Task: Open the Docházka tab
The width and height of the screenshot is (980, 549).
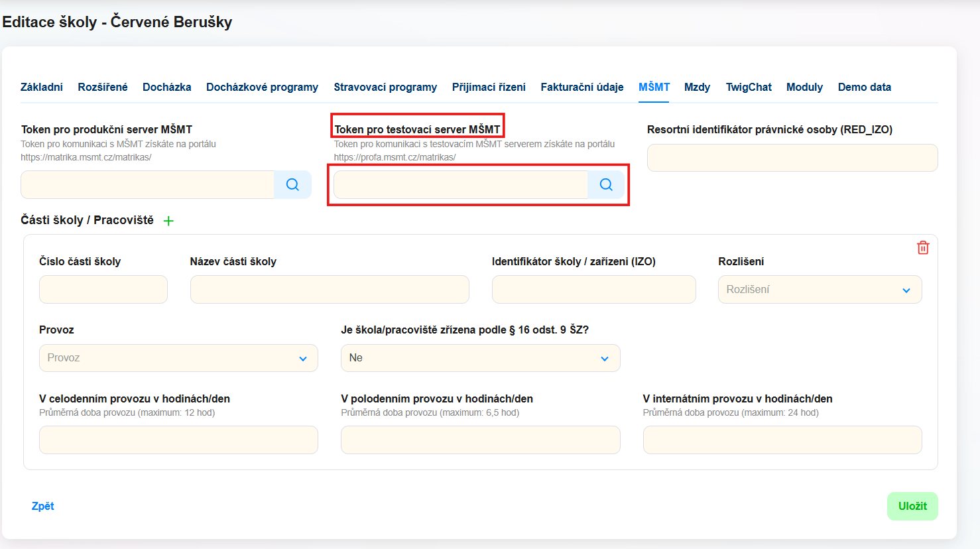Action: click(x=166, y=88)
